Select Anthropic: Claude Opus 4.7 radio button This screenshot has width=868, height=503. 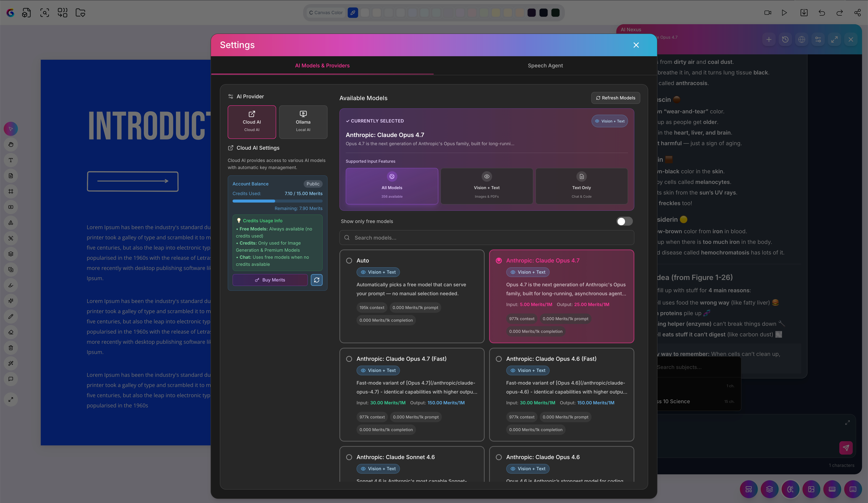point(498,261)
